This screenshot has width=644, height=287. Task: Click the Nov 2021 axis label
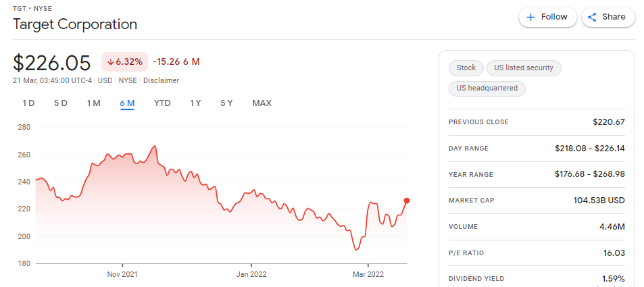[x=123, y=274]
